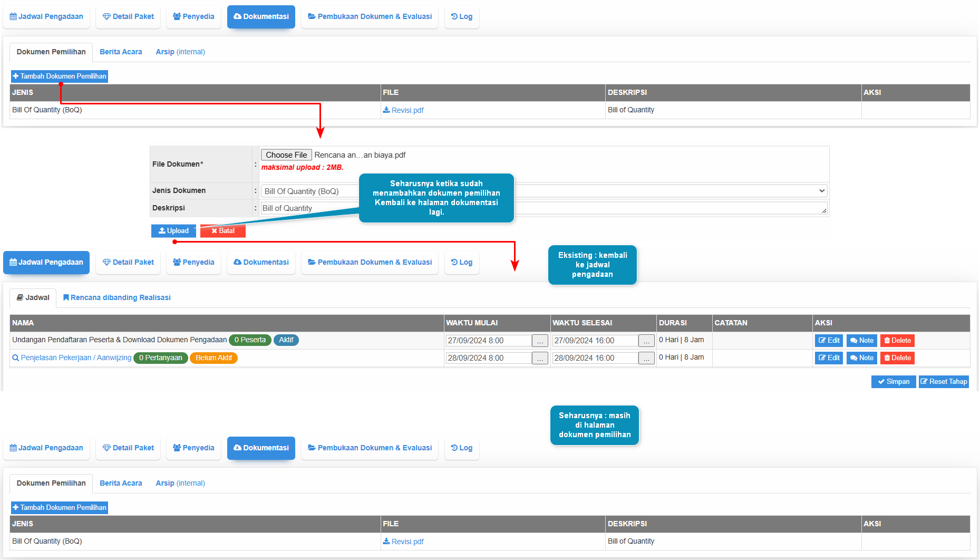Click the Waktu Mulai field showing 27/09/2024 8:00
Screen dimensions: 980x560
489,341
